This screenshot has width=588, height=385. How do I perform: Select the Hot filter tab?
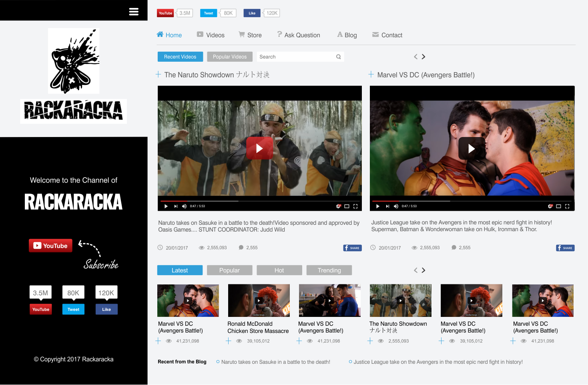tap(279, 270)
